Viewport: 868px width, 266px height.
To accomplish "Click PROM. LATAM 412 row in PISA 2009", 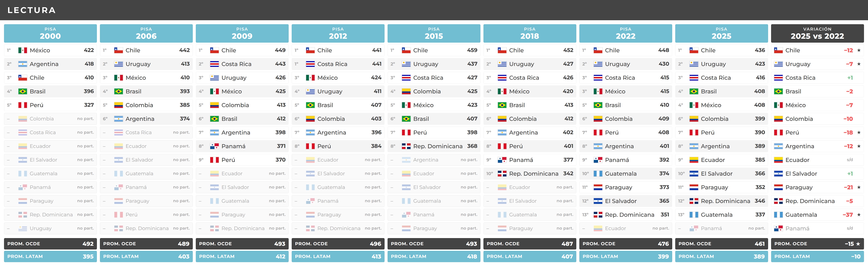I will [242, 257].
